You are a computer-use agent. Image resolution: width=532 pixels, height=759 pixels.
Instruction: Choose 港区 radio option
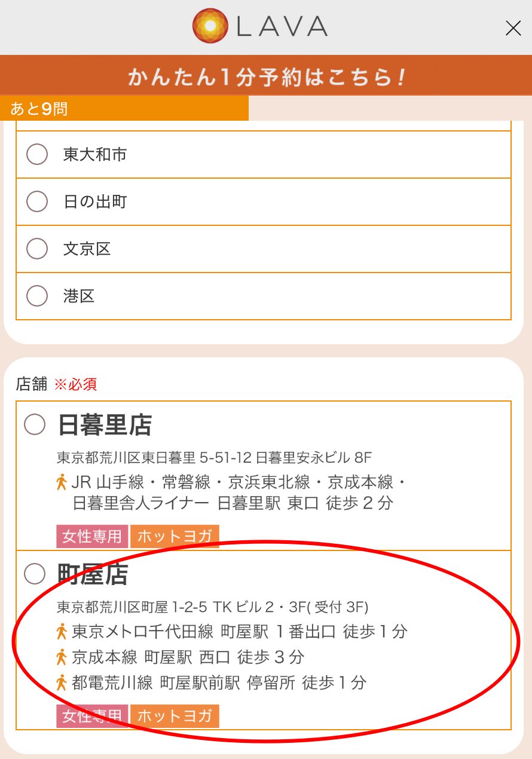[x=37, y=296]
